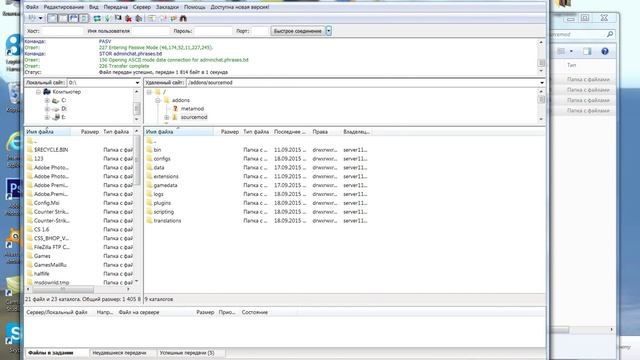The width and height of the screenshot is (640, 360).
Task: Select the metamod folder in the remote tree
Action: [x=192, y=109]
